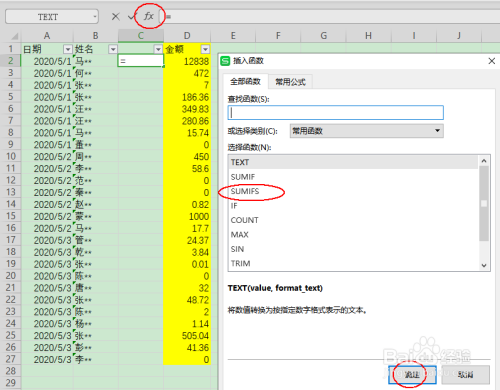500x390 pixels.
Task: Click the function list scrollbar thumb
Action: coord(484,203)
